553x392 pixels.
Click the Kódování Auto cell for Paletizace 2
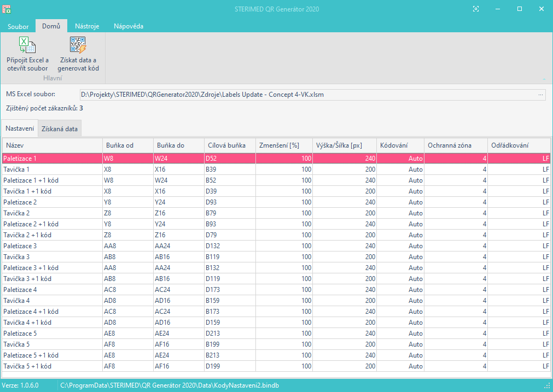(x=415, y=202)
